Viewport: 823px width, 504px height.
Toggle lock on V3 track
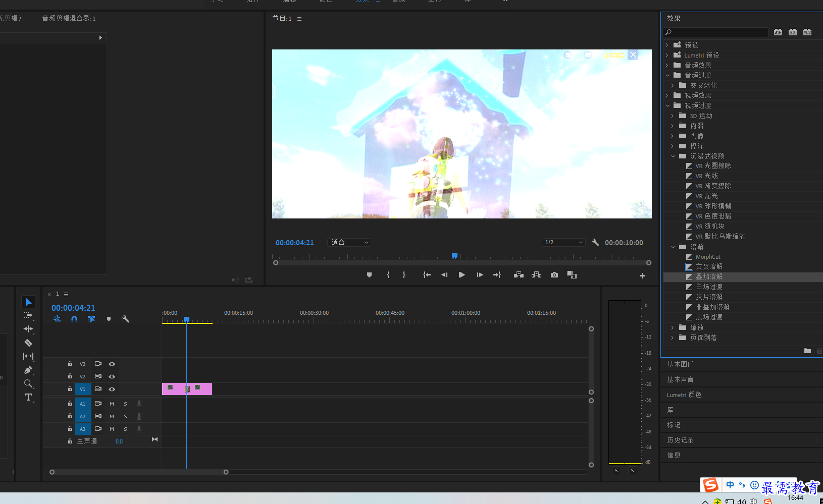[x=70, y=363]
